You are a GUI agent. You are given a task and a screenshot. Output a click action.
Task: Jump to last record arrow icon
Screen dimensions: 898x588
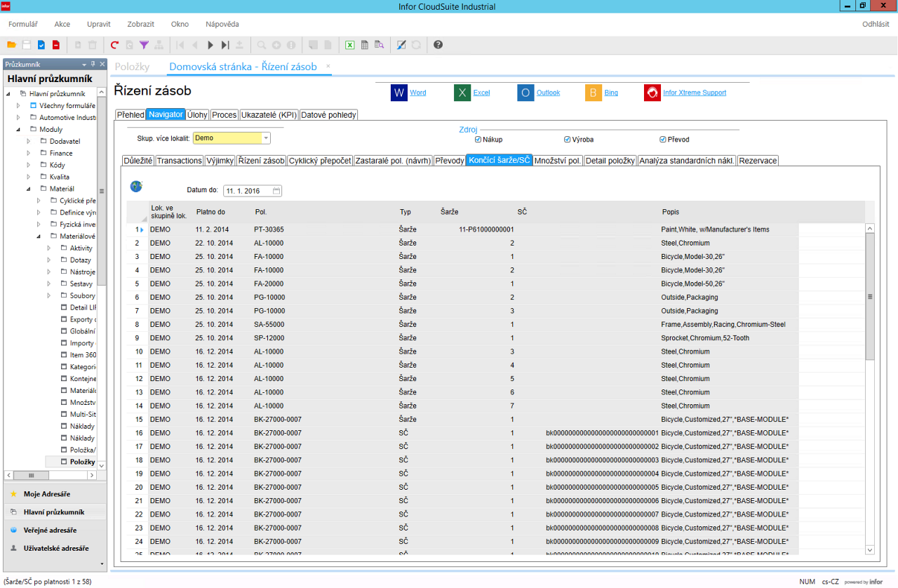point(225,45)
